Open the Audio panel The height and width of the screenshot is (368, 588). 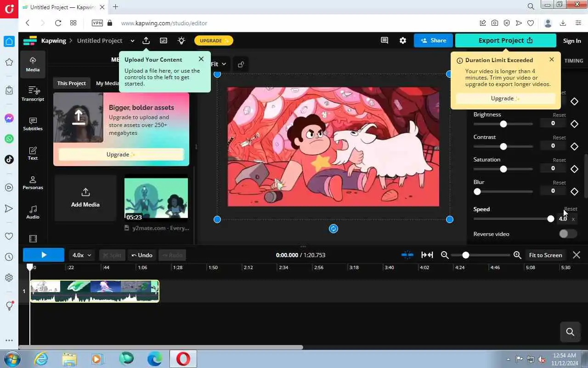coord(33,212)
